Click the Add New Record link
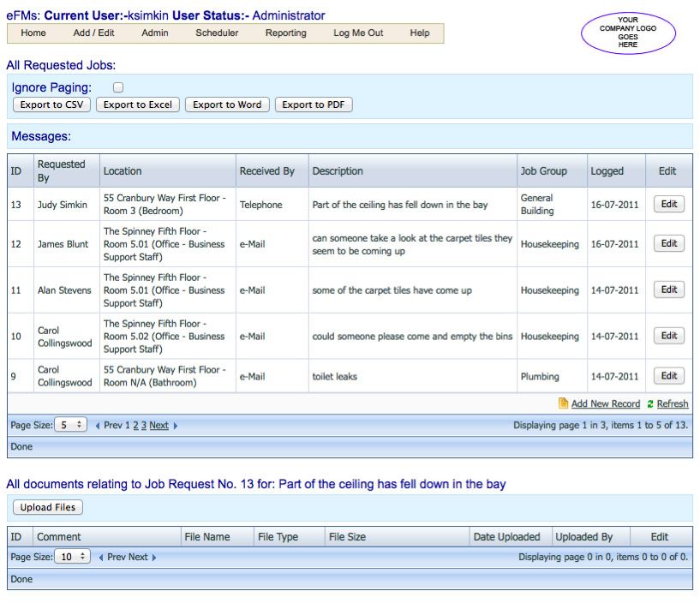 coord(606,404)
